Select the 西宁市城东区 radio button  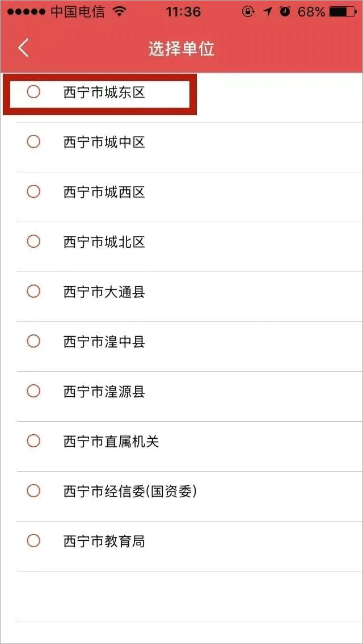click(x=33, y=92)
